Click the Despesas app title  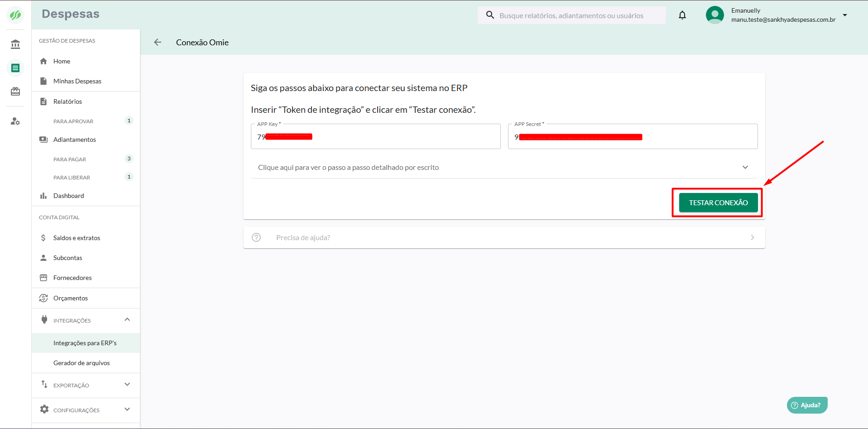(71, 14)
